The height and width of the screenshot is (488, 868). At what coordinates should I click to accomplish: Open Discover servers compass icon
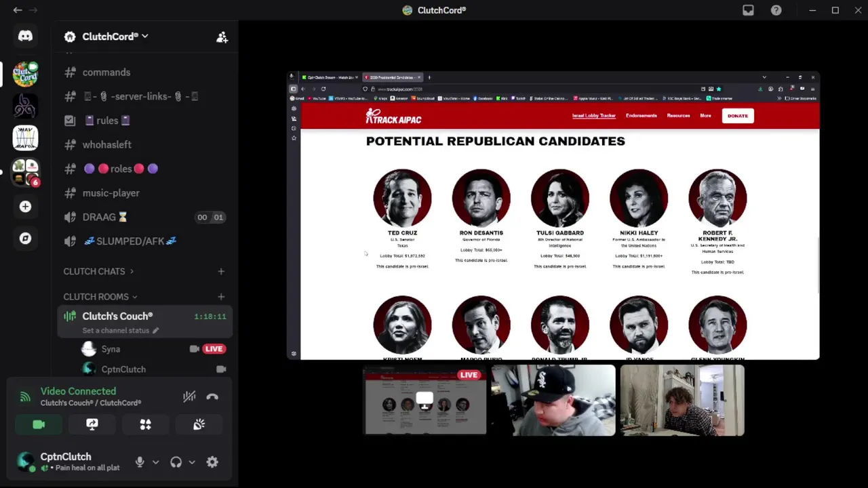[x=25, y=239]
